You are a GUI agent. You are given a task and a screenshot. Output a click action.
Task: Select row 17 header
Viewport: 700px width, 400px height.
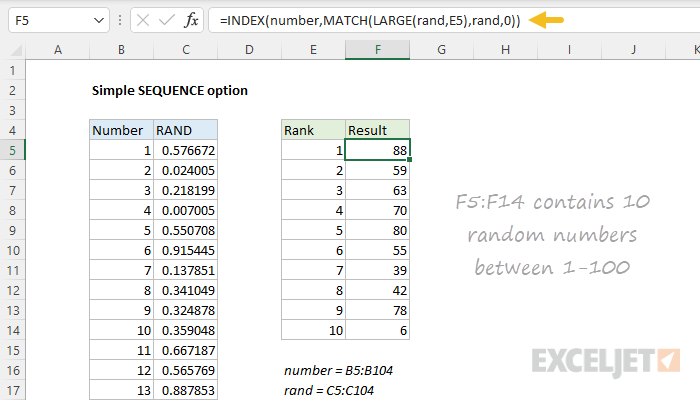12,390
